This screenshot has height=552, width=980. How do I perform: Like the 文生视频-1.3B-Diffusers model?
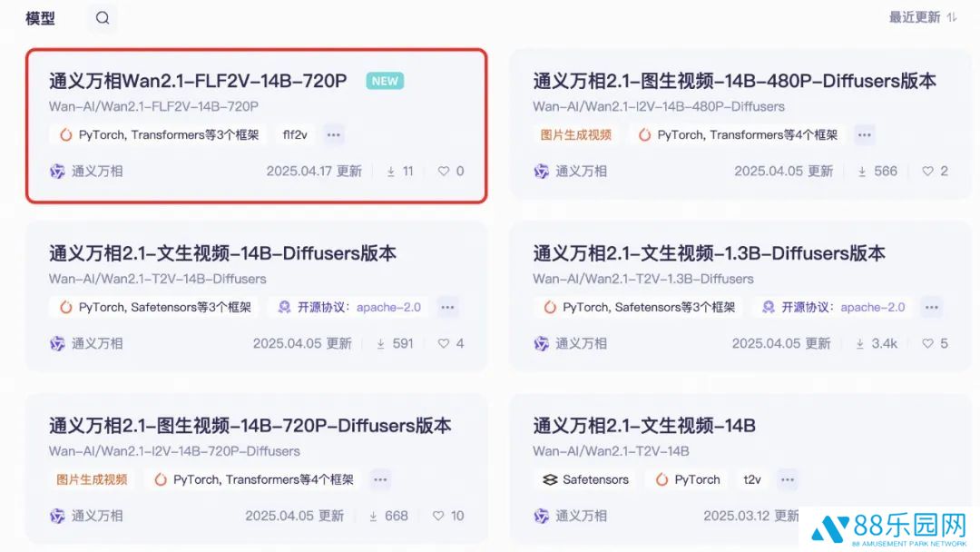coord(927,343)
